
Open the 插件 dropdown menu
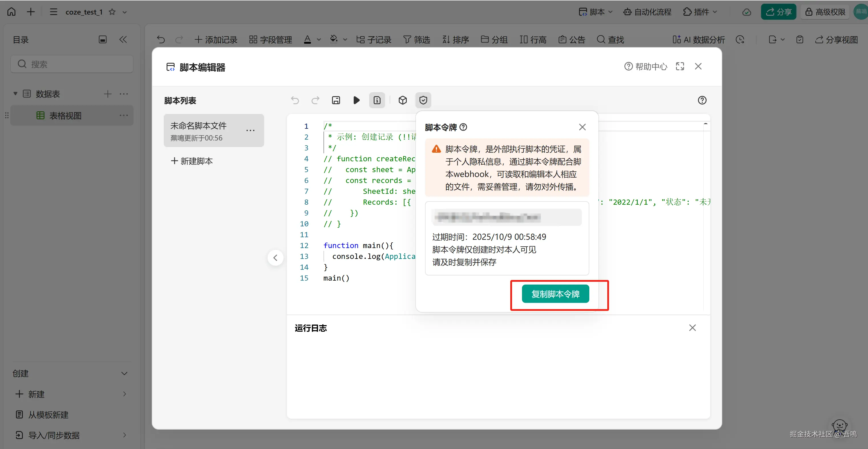(x=700, y=12)
